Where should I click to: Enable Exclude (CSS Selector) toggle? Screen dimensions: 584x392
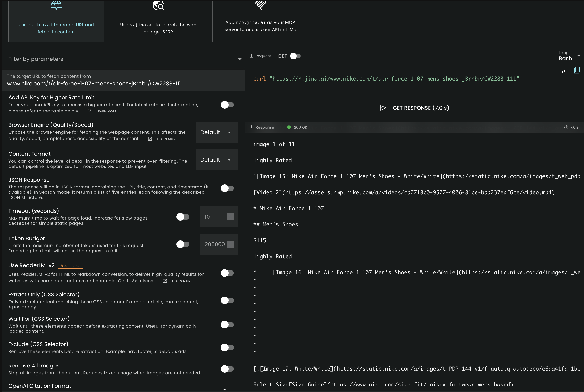(227, 348)
